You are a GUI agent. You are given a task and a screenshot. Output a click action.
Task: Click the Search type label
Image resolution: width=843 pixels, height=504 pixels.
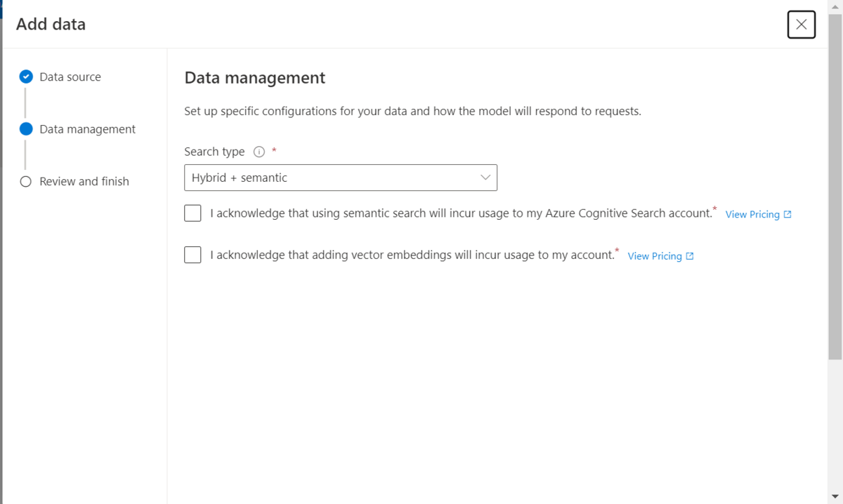(214, 152)
